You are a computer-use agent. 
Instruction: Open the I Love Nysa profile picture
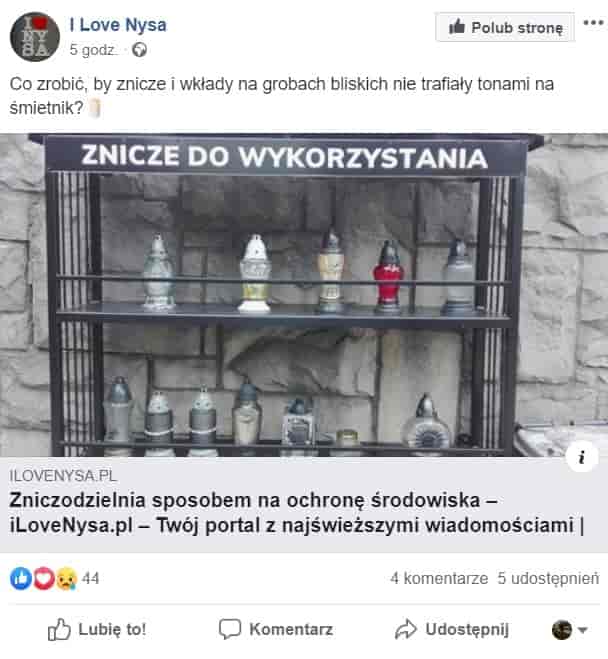tap(34, 37)
